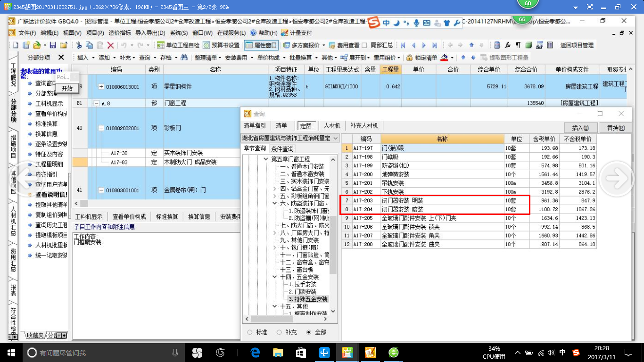
Task: Select tree item 3.特殊五金安装
Action: [308, 299]
